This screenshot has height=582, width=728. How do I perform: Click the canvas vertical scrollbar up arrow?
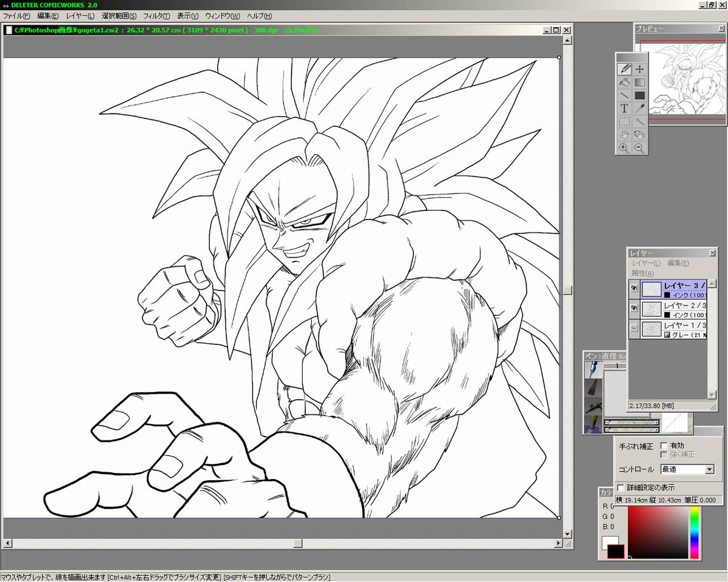pyautogui.click(x=567, y=41)
